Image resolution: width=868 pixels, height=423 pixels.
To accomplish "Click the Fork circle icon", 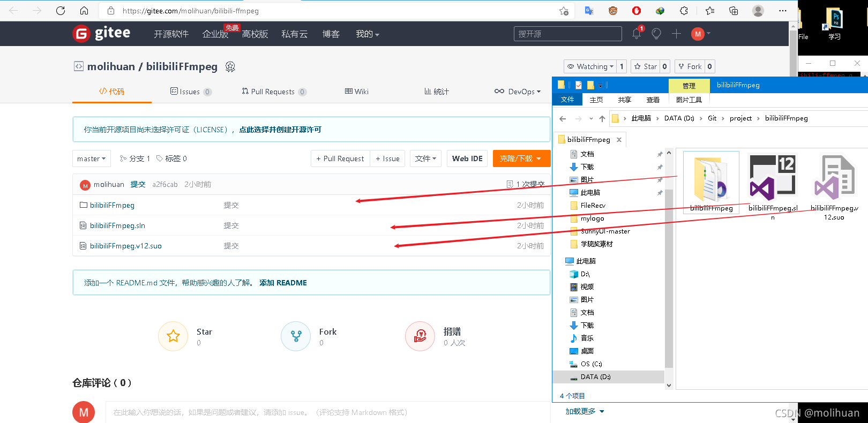I will (x=296, y=336).
